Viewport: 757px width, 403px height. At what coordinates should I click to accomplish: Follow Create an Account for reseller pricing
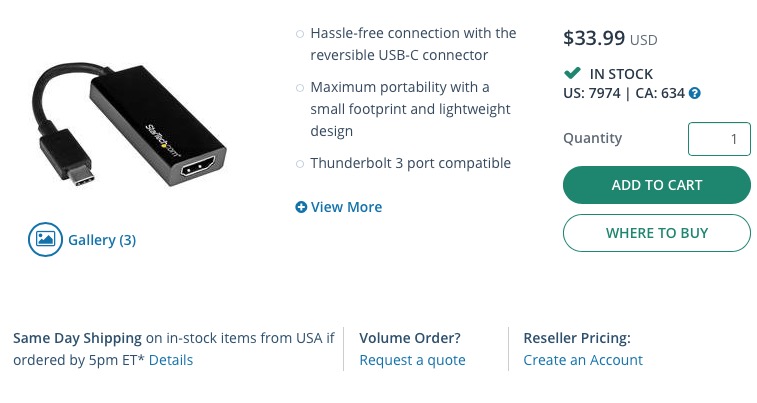coord(583,360)
